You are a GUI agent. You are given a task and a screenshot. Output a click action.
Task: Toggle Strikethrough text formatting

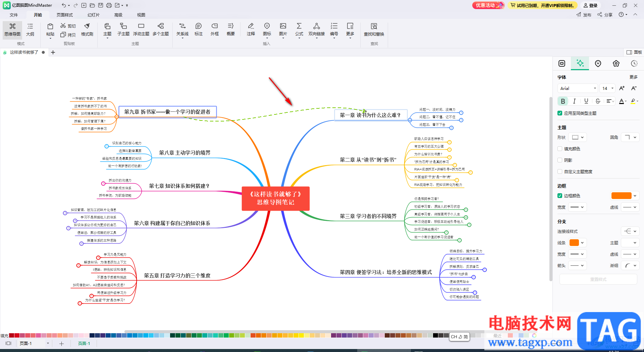point(598,101)
